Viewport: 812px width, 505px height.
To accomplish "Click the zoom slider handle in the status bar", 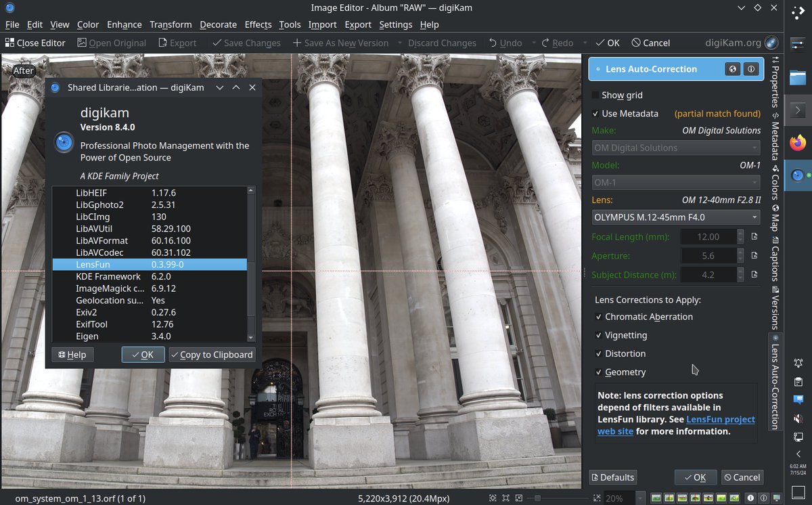I will (538, 499).
